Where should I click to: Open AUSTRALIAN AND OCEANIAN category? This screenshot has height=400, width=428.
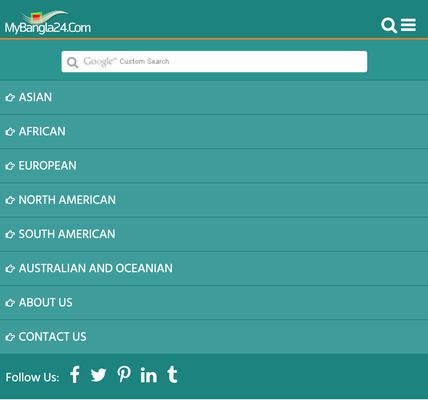[x=214, y=268]
